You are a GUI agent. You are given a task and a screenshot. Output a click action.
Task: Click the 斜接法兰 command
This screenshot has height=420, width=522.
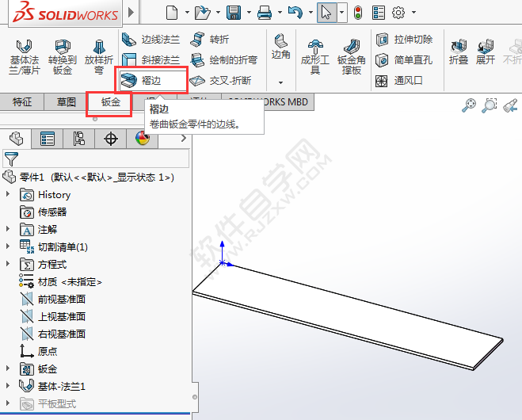tap(151, 60)
